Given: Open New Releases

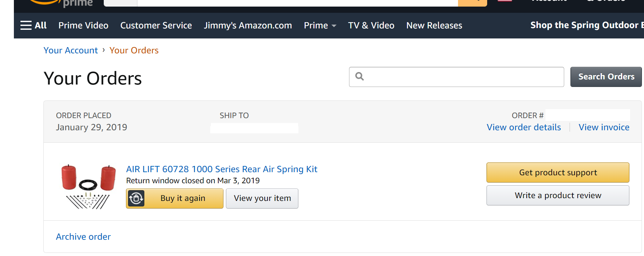Looking at the screenshot, I should pyautogui.click(x=434, y=25).
